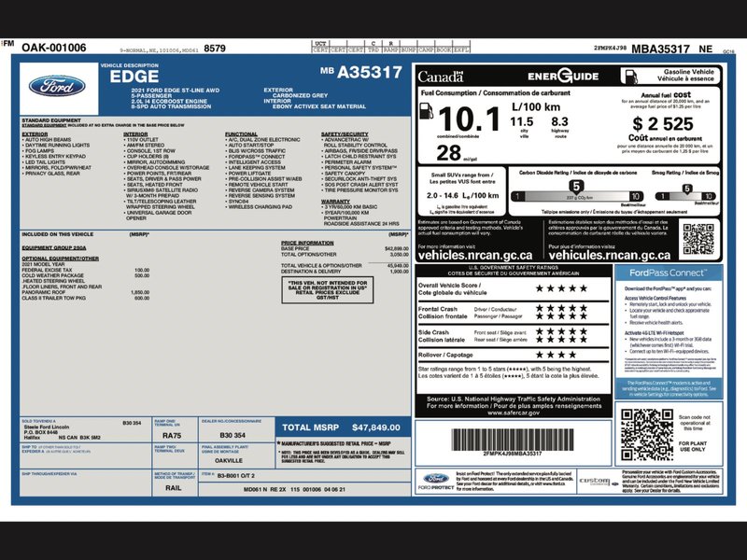Click the 'CARBONIZED GREY' exterior colour text

(300, 96)
